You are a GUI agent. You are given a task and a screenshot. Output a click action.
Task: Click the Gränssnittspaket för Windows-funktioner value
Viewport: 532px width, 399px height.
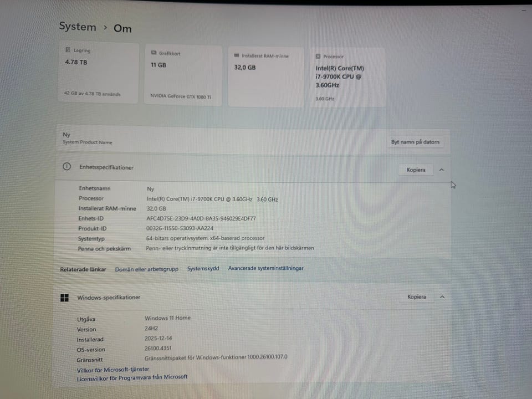click(x=216, y=357)
